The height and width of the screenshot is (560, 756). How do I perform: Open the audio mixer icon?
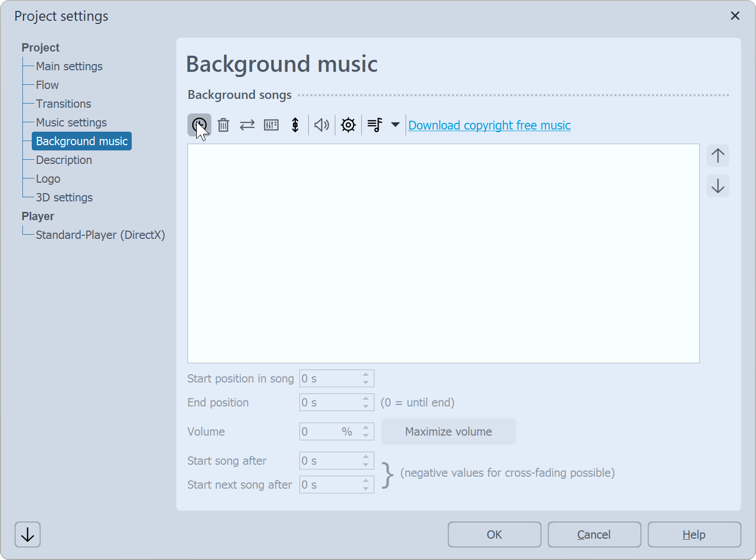[x=271, y=125]
